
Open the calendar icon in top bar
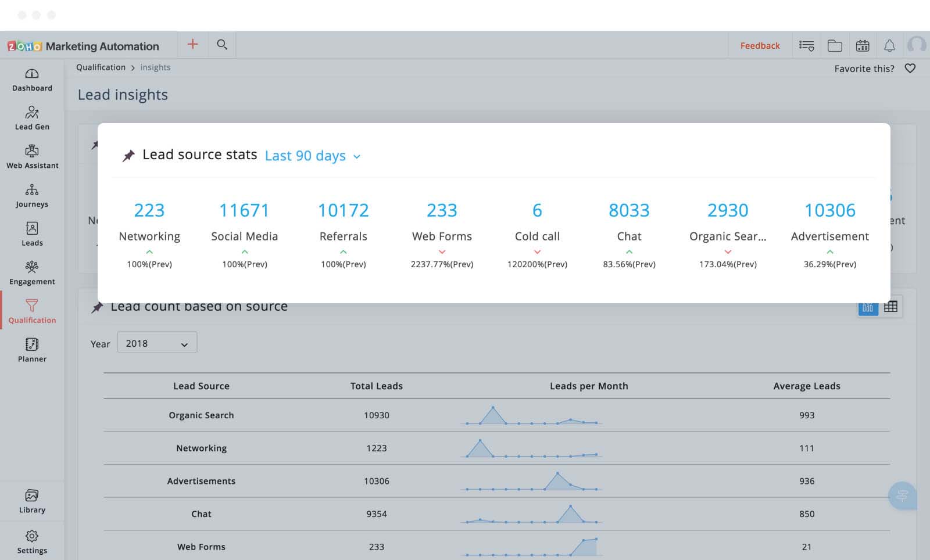[x=863, y=46]
